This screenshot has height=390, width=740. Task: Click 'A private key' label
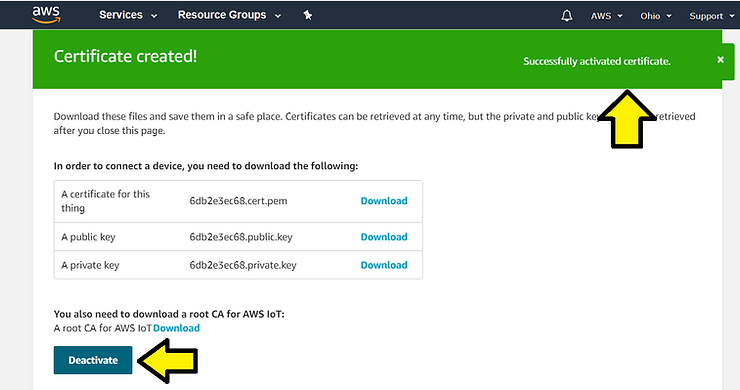(x=90, y=265)
